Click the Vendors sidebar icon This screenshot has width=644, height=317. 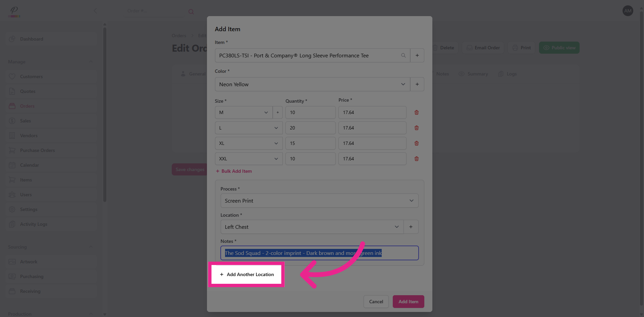[12, 136]
